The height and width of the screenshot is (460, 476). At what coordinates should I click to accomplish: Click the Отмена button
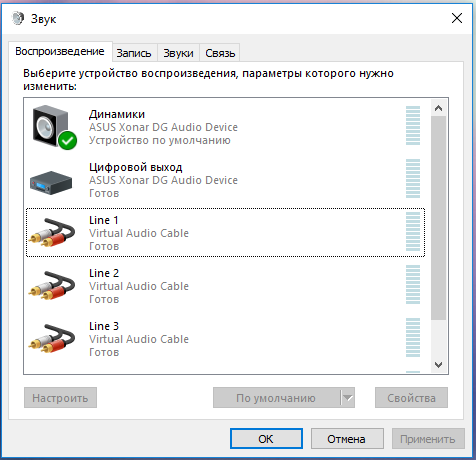347,439
